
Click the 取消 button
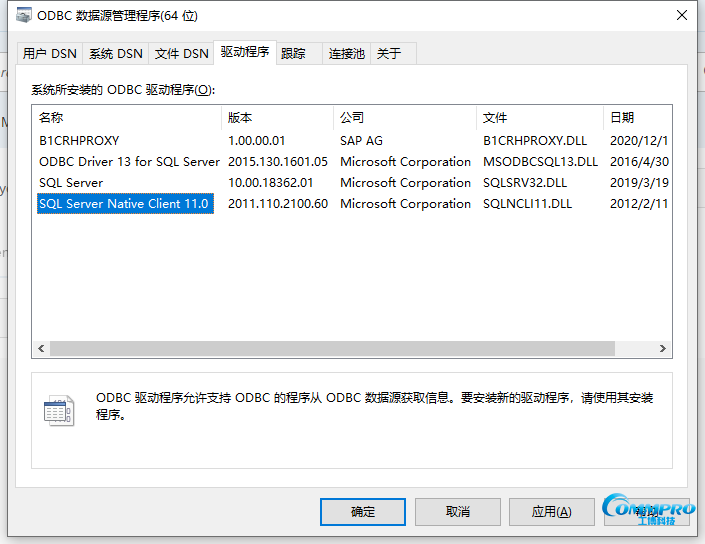(457, 511)
